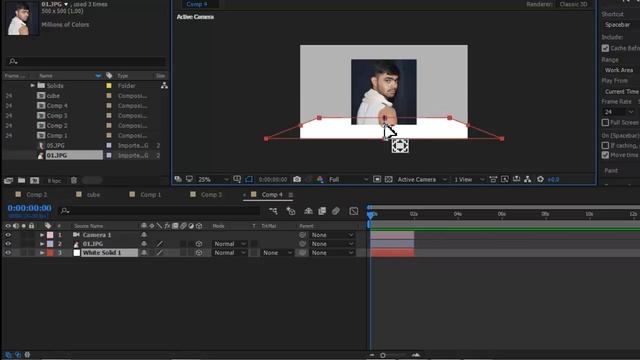Click the label color swatch of Camera 1 layer
Image resolution: width=640 pixels, height=360 pixels.
click(x=50, y=235)
